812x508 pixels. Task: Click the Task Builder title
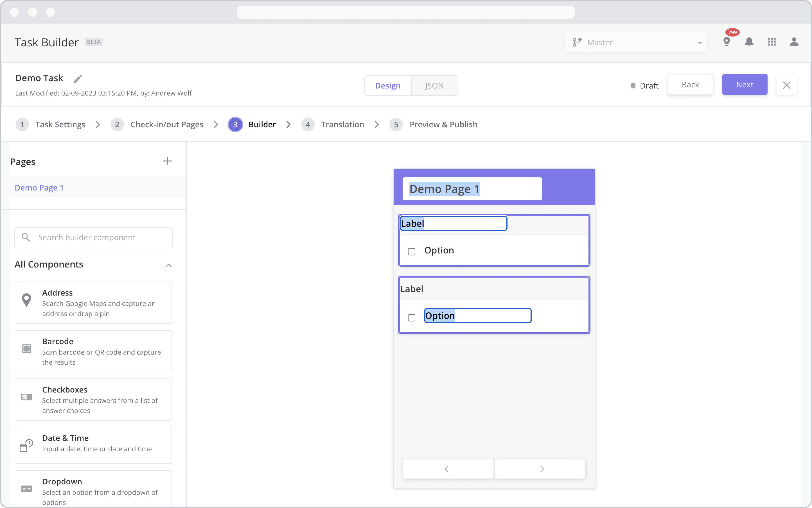[47, 42]
